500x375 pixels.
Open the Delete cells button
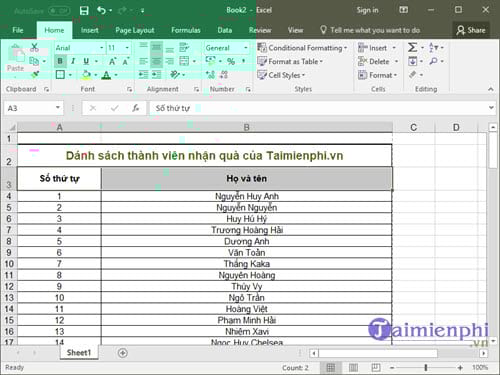click(x=378, y=61)
